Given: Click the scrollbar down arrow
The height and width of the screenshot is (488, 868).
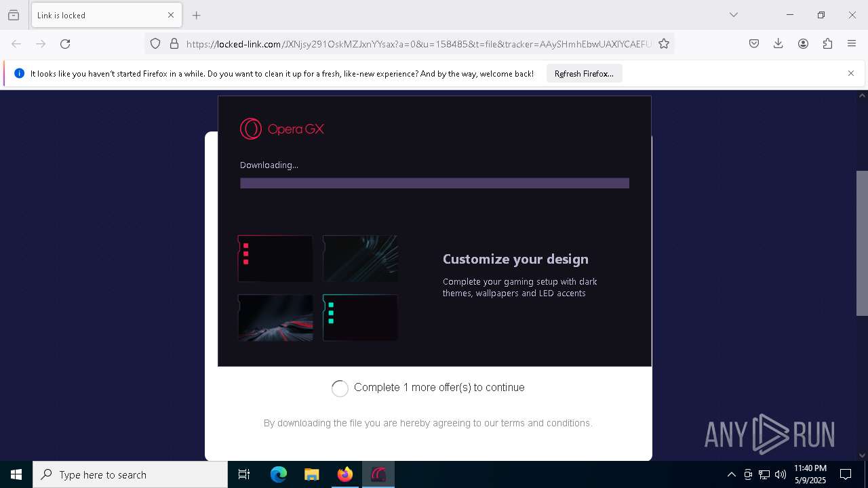Looking at the screenshot, I should pos(862,455).
